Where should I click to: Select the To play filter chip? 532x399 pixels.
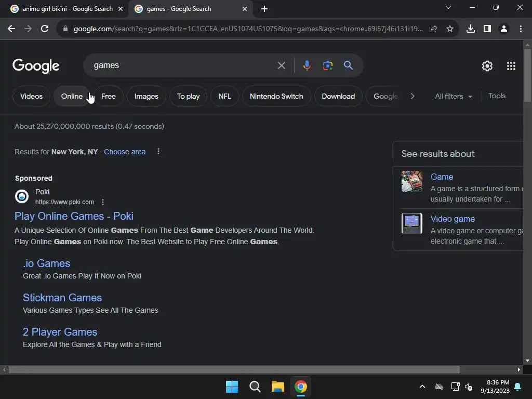coord(188,96)
